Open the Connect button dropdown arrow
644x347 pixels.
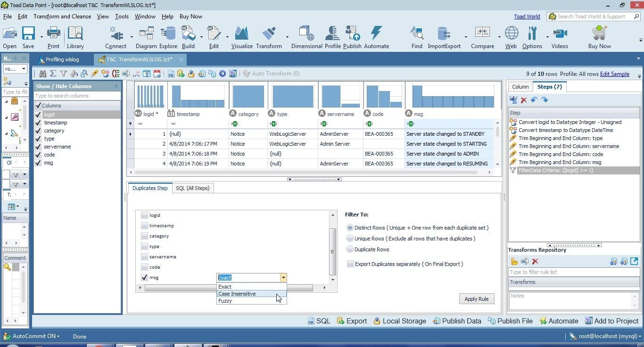click(131, 37)
